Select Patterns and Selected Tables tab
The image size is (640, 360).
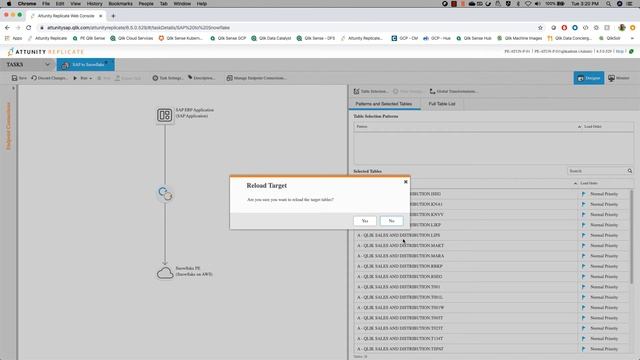click(384, 104)
